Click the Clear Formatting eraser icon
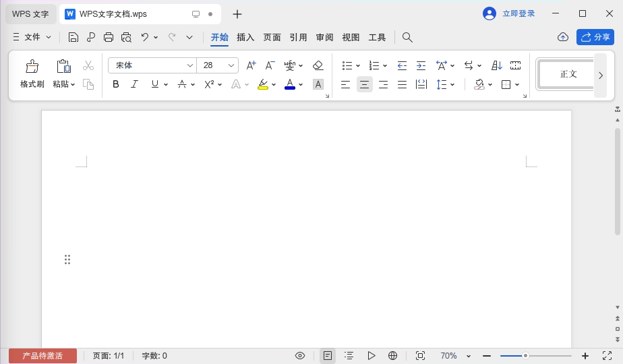 (318, 65)
